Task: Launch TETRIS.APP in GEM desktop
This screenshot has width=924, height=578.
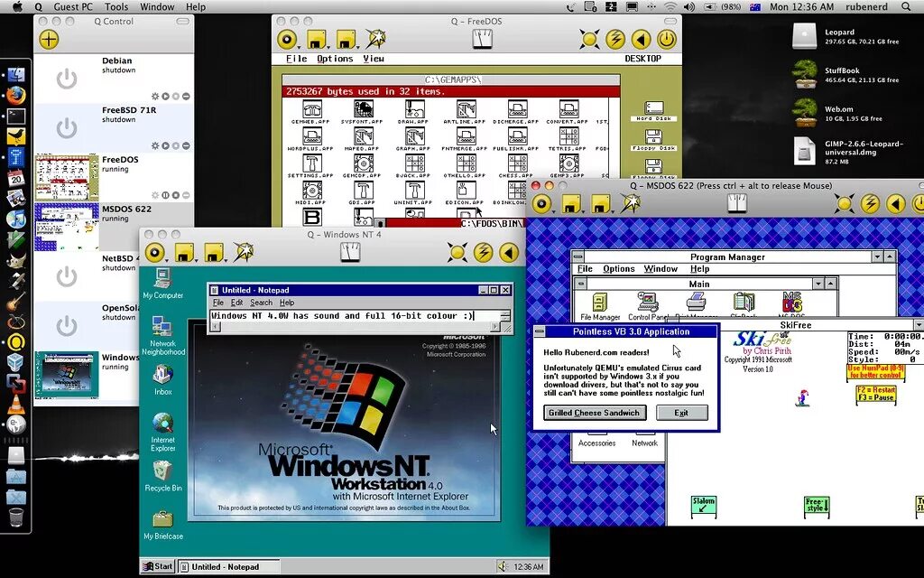Action: tap(568, 139)
